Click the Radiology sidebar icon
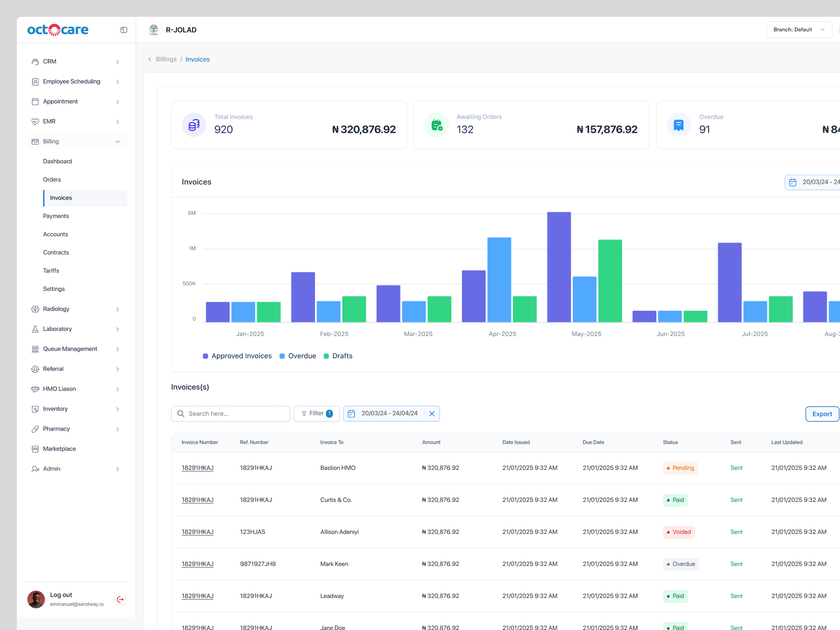The width and height of the screenshot is (840, 630). (x=35, y=309)
